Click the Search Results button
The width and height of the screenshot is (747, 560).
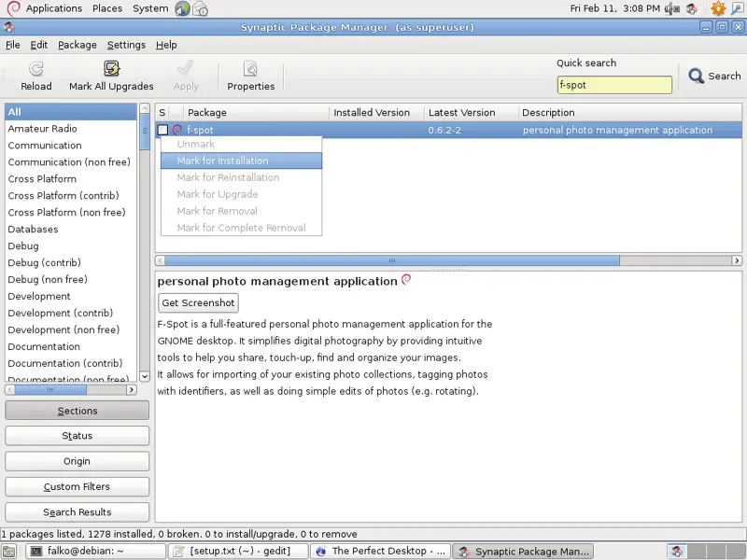coord(78,511)
